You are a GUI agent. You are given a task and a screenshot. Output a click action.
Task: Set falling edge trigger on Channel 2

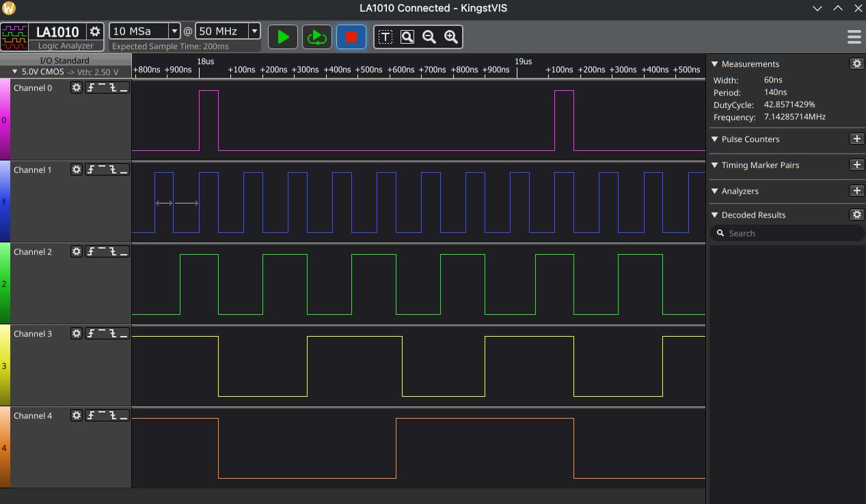(x=112, y=252)
